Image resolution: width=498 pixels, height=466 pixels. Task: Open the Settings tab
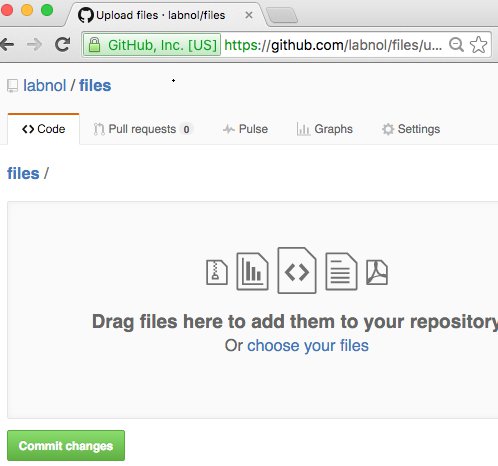411,129
